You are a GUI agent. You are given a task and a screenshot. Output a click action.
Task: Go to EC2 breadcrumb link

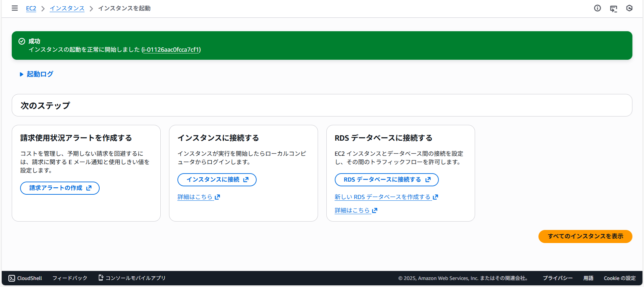tap(31, 8)
